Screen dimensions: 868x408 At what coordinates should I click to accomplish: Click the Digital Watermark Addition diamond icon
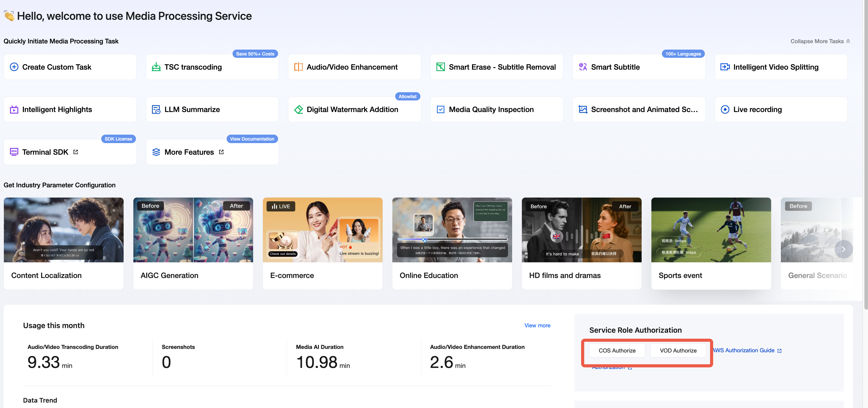point(298,109)
